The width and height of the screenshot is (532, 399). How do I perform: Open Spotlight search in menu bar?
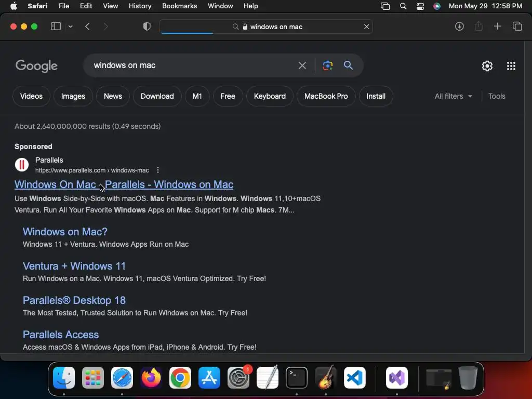pos(403,6)
